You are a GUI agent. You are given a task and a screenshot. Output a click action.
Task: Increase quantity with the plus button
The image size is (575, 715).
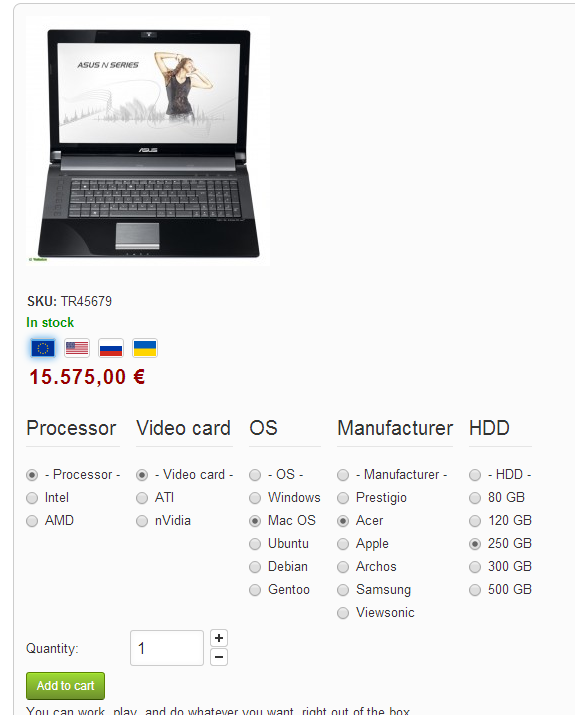(x=219, y=638)
